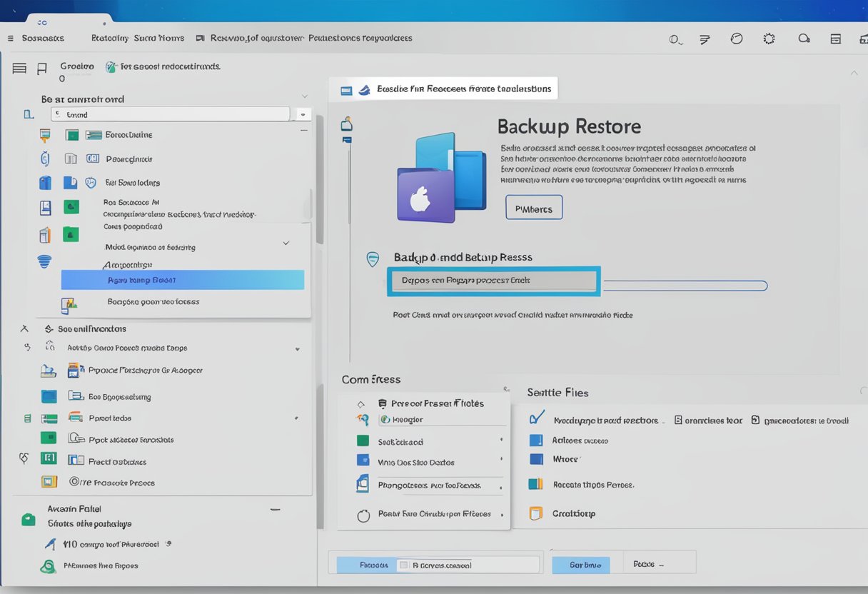Expand the Pareet tedoe row arrow

(x=296, y=418)
